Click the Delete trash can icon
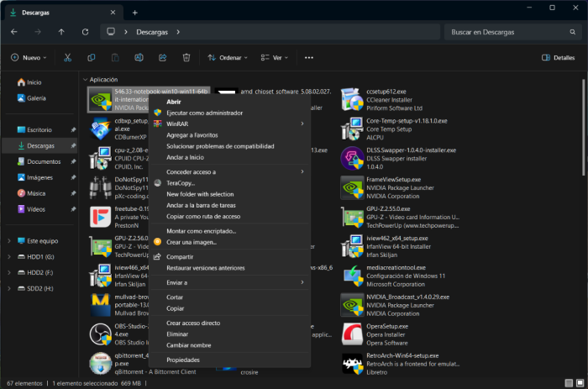This screenshot has width=588, height=389. pos(186,58)
